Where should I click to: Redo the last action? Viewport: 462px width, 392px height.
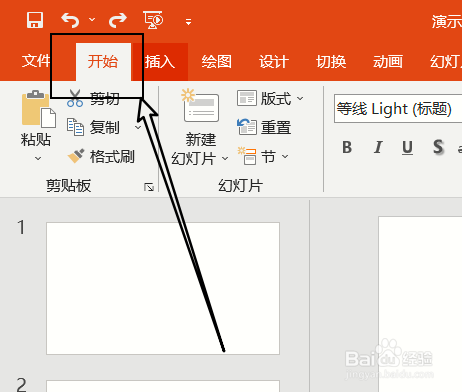coord(118,20)
